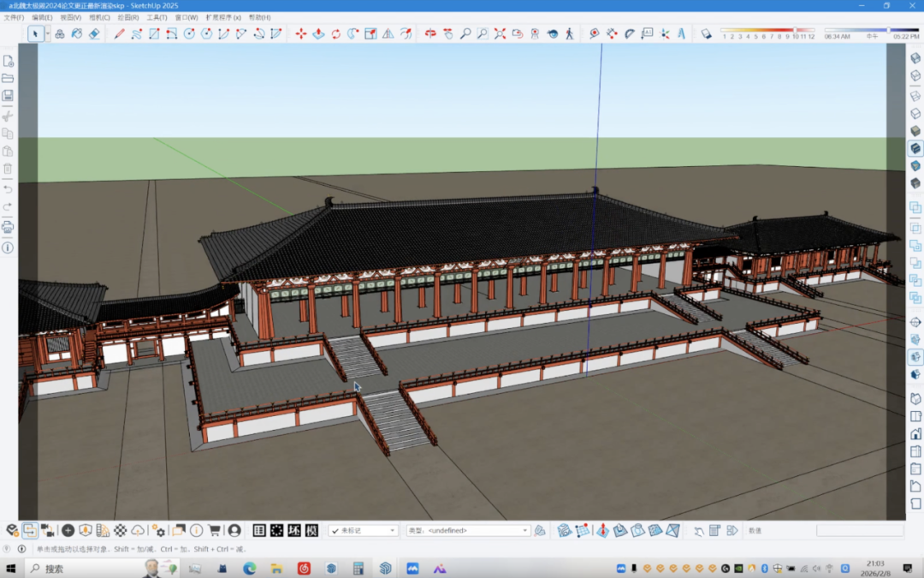Click the Zoom Extents icon

click(500, 33)
